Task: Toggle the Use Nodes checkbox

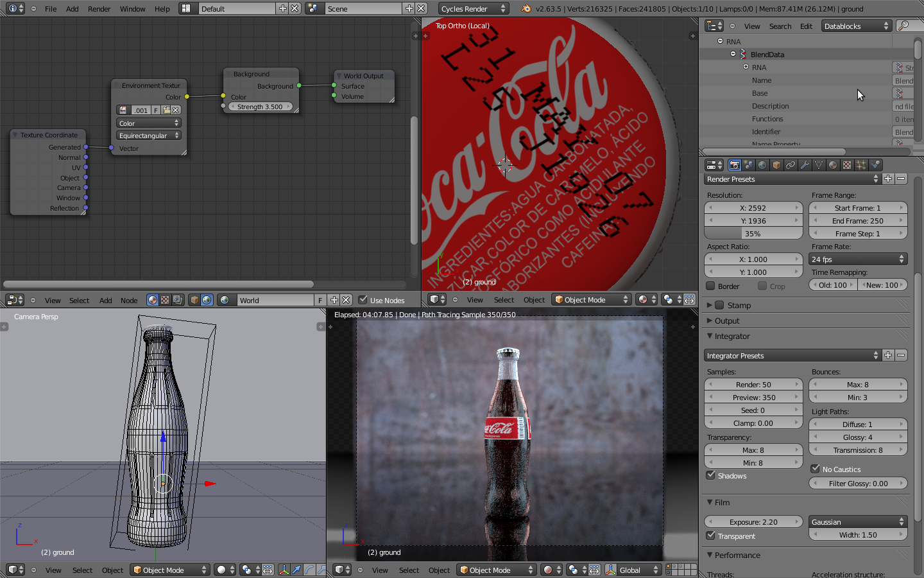Action: [363, 300]
